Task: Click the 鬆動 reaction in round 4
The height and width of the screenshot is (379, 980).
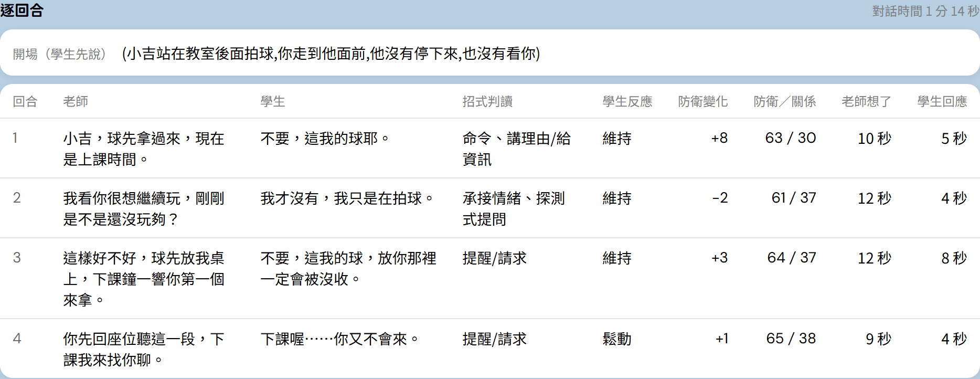Action: [617, 339]
